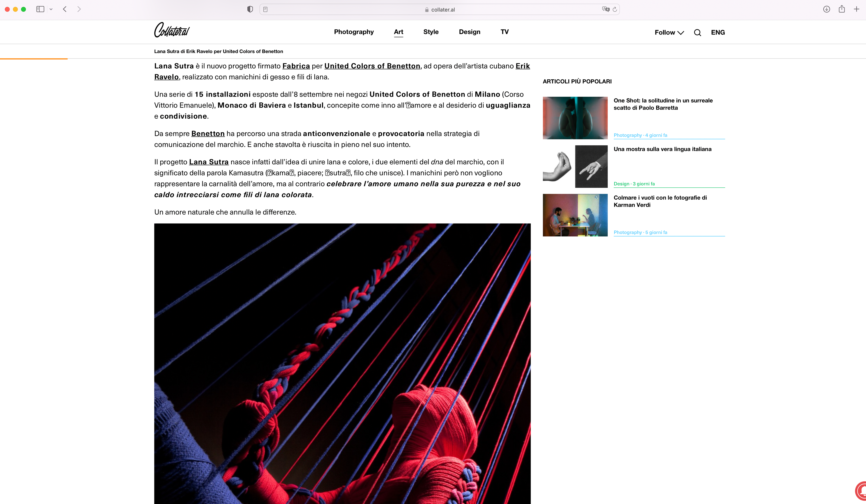
Task: Click the Share icon in Safari toolbar
Action: 842,9
